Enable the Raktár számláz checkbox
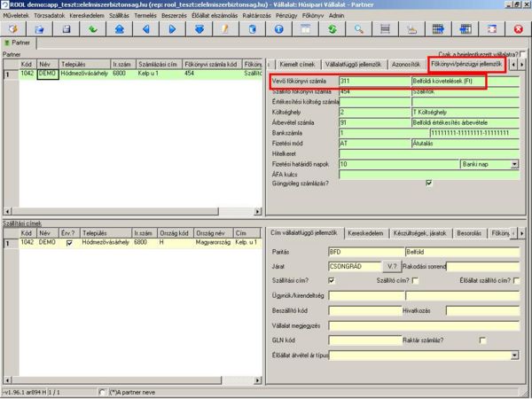The width and height of the screenshot is (532, 399). (482, 340)
